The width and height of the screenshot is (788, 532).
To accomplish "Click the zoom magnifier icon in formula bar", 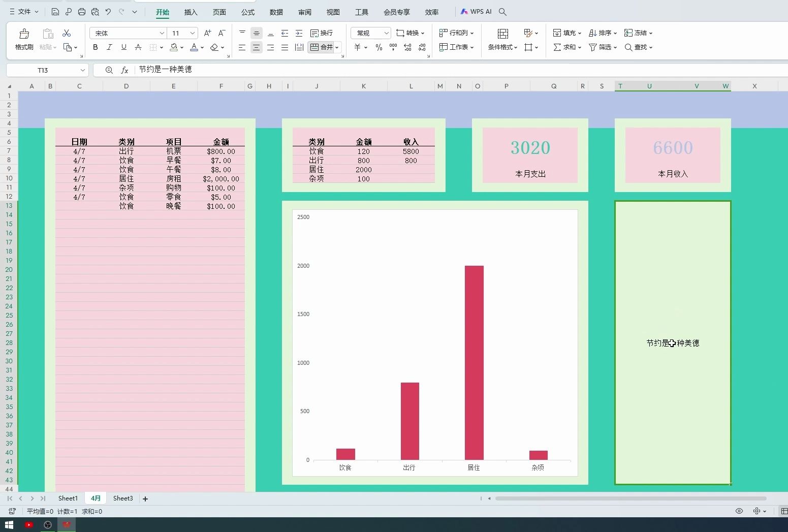I will 109,70.
